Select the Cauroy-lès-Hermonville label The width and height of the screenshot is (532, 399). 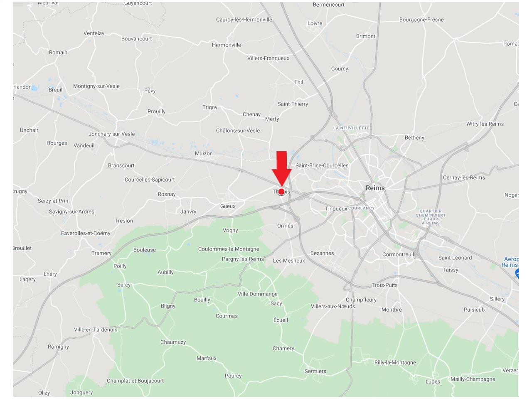pyautogui.click(x=244, y=20)
